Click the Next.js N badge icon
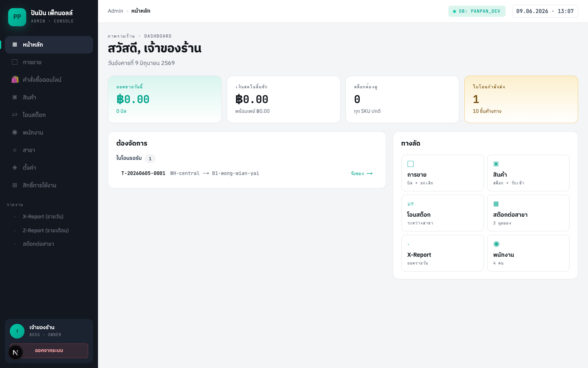 click(16, 352)
